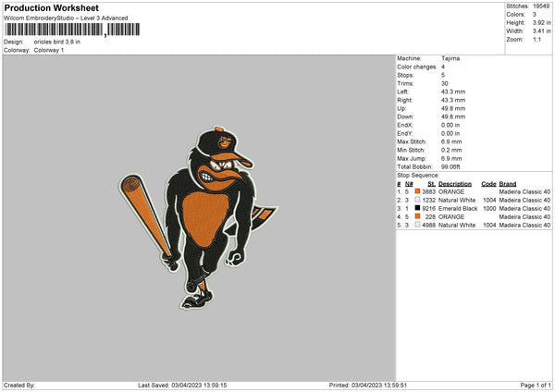Click the Colors value '3'

pos(535,15)
